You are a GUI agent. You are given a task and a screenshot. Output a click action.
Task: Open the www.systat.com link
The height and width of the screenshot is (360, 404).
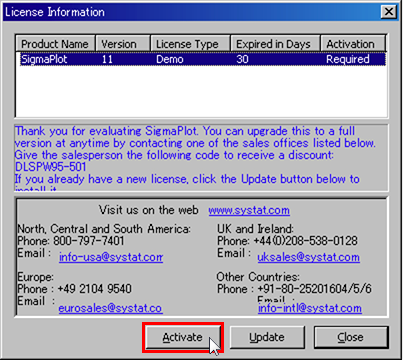(249, 210)
